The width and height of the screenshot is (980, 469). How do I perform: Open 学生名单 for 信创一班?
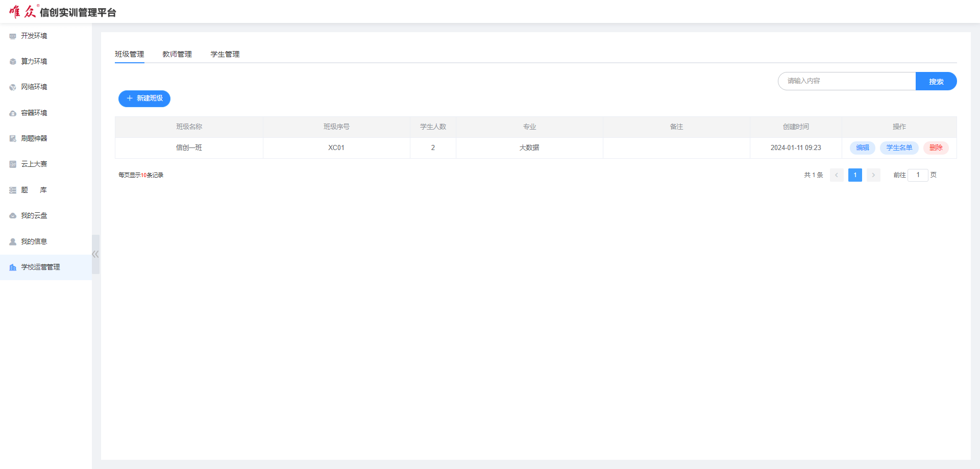(899, 148)
